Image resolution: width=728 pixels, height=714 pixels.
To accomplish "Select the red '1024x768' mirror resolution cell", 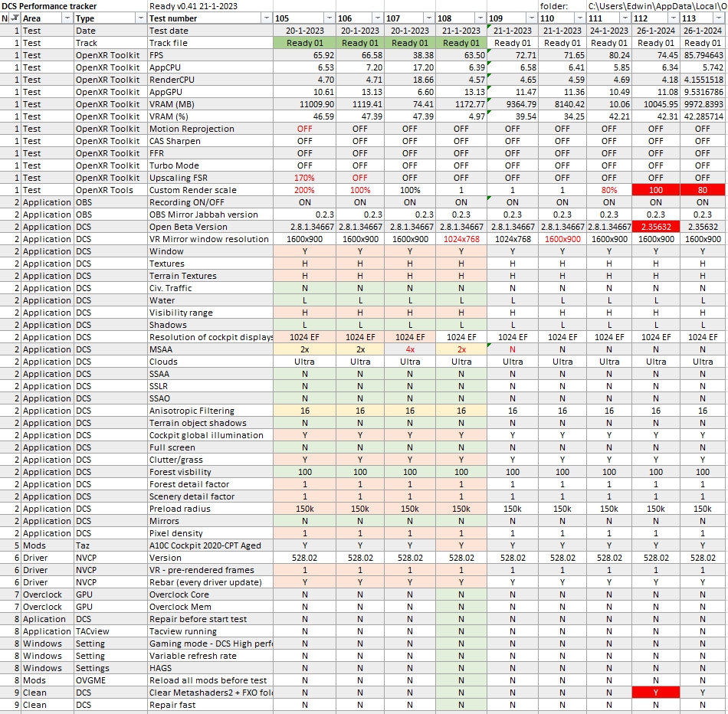I will [x=461, y=239].
